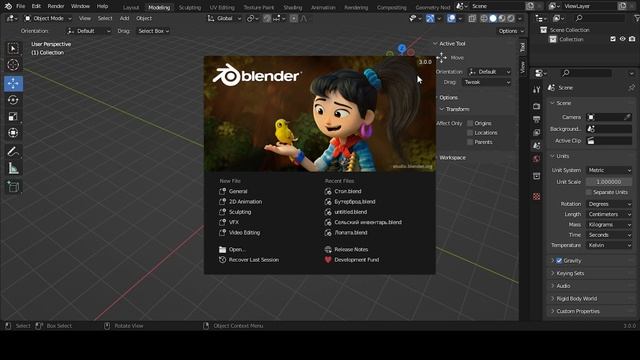Open the World properties tab icon

tap(537, 158)
